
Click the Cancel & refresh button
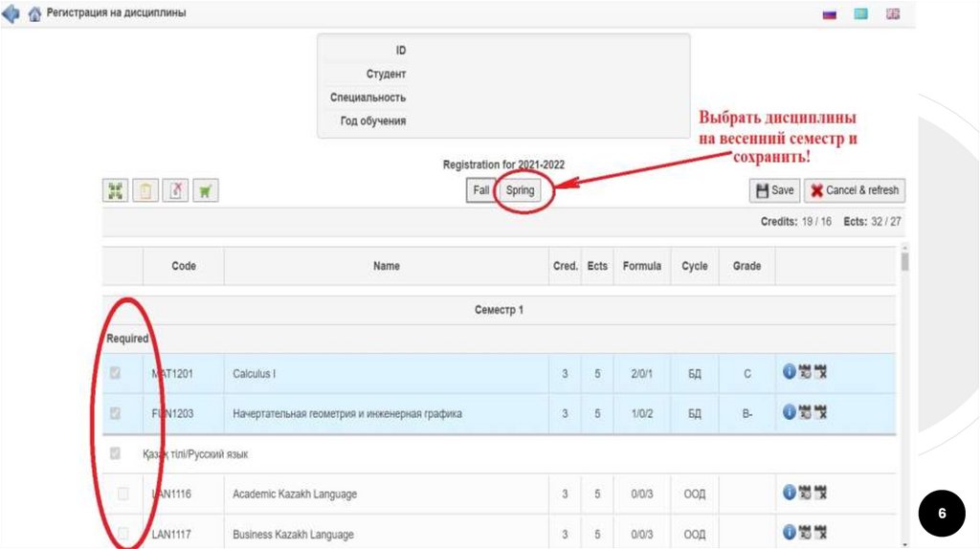(855, 190)
